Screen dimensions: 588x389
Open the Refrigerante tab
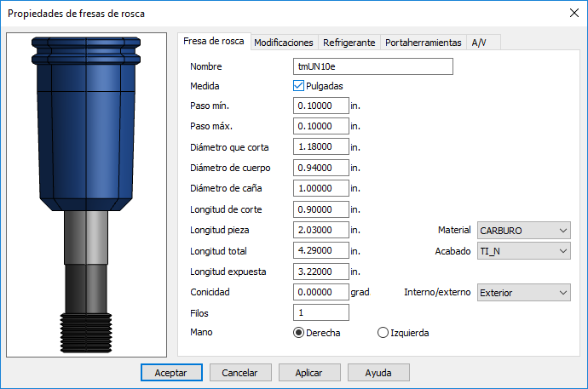click(x=349, y=43)
